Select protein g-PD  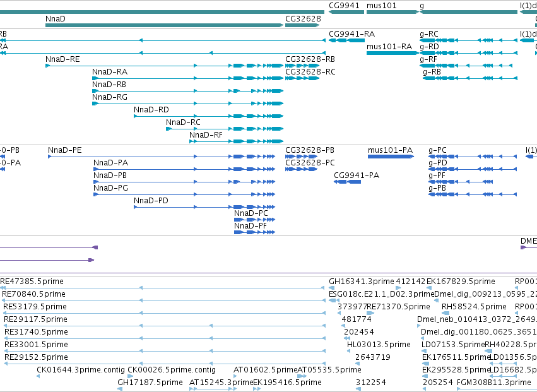473,169
